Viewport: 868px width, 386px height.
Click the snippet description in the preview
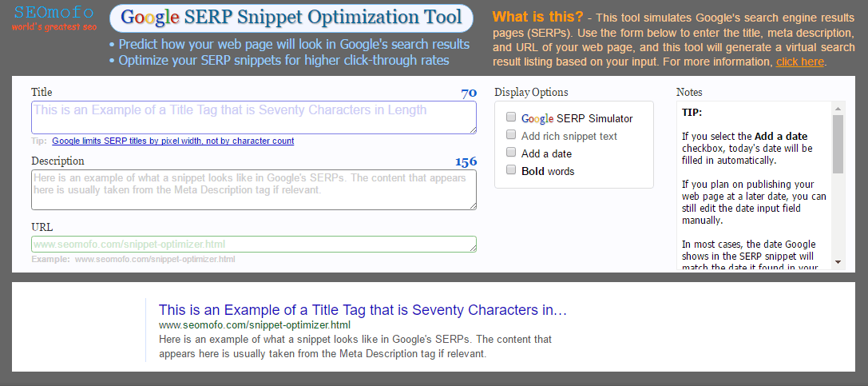click(x=355, y=346)
